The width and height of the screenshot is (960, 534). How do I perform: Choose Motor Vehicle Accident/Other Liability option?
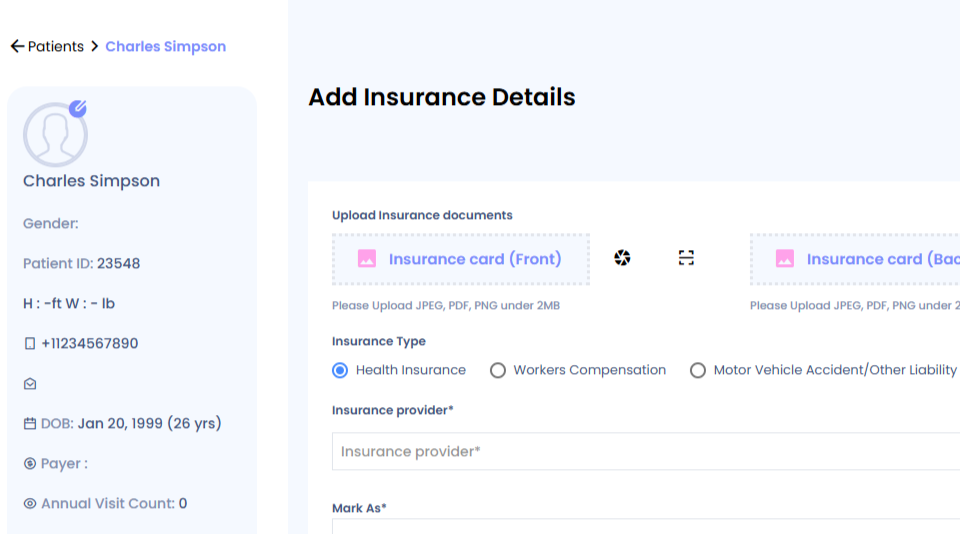(x=698, y=370)
